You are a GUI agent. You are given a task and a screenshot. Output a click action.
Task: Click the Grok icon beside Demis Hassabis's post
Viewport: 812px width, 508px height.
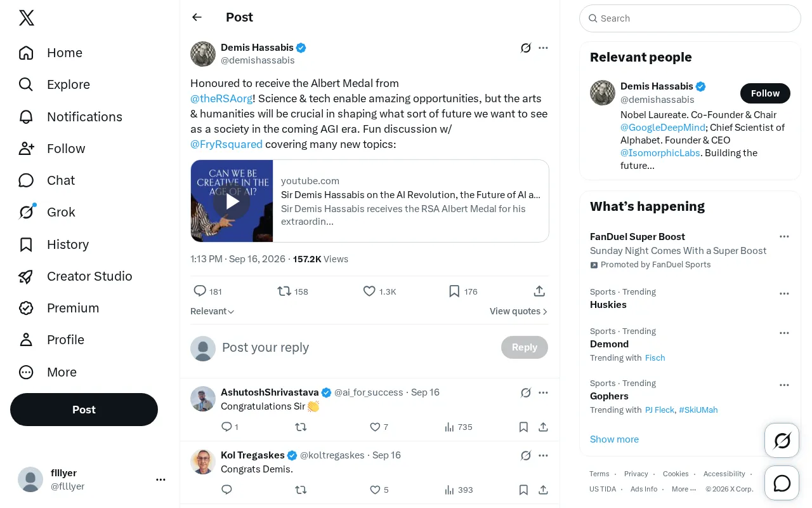[x=526, y=48]
